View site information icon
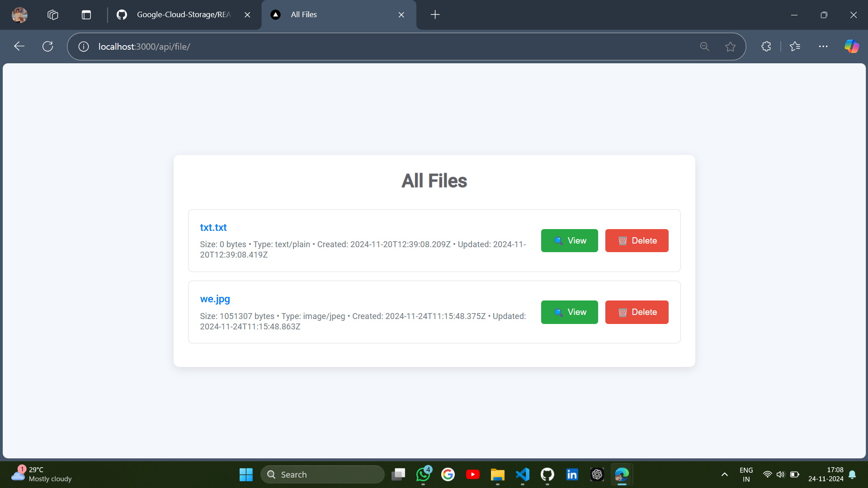The height and width of the screenshot is (488, 868). click(x=84, y=47)
